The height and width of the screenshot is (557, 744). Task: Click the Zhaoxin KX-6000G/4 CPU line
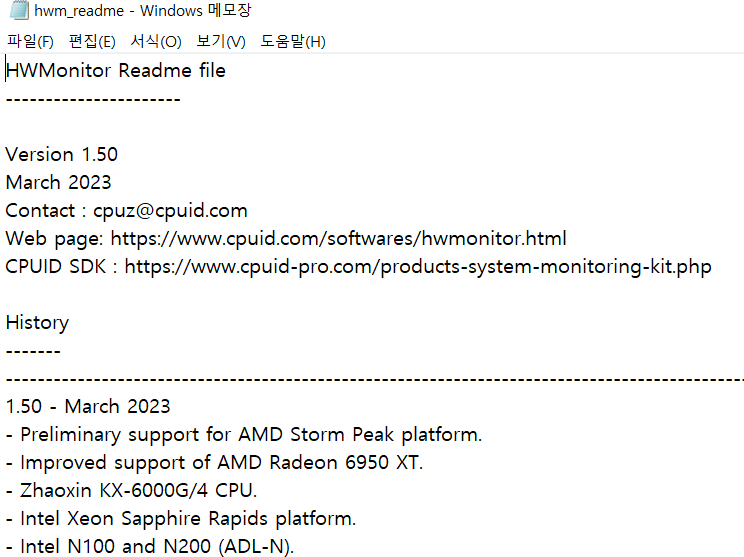[131, 491]
